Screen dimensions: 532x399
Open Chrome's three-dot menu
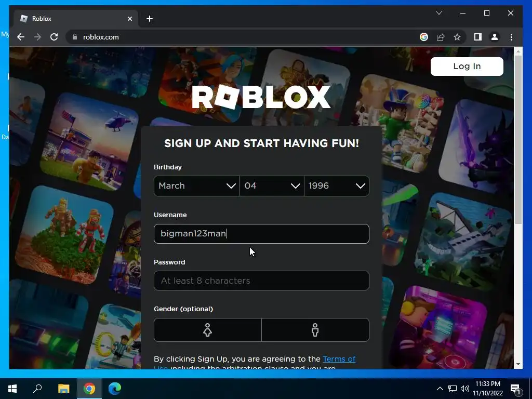point(511,37)
